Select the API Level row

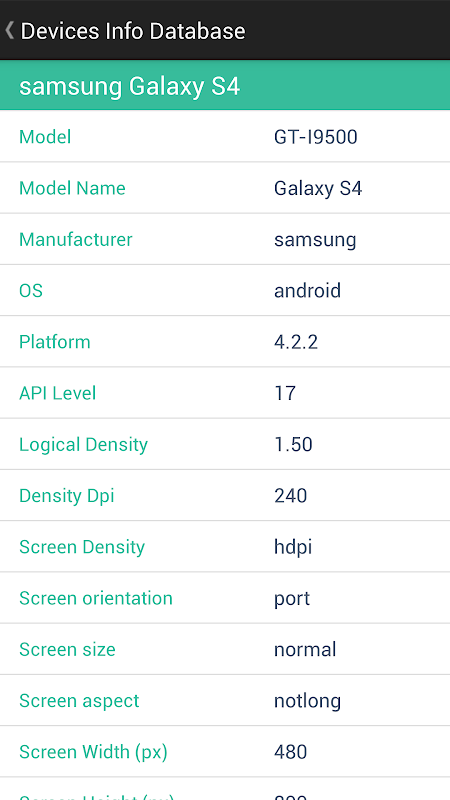225,393
